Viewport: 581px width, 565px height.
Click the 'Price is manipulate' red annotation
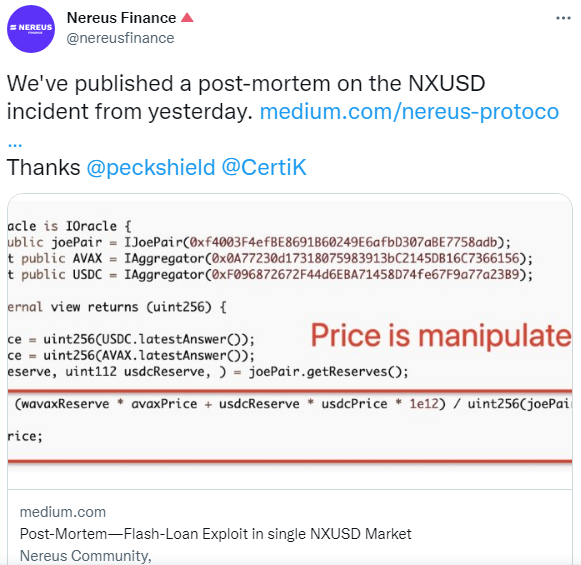[x=441, y=336]
